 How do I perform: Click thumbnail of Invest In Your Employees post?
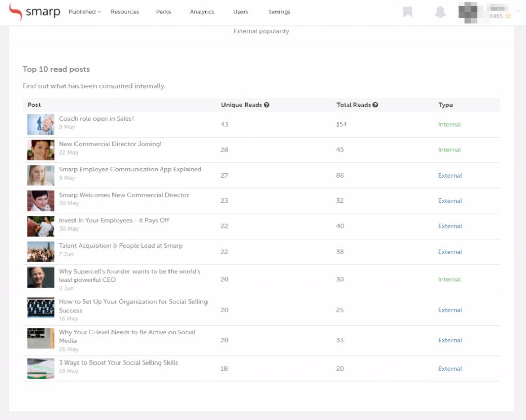41,226
